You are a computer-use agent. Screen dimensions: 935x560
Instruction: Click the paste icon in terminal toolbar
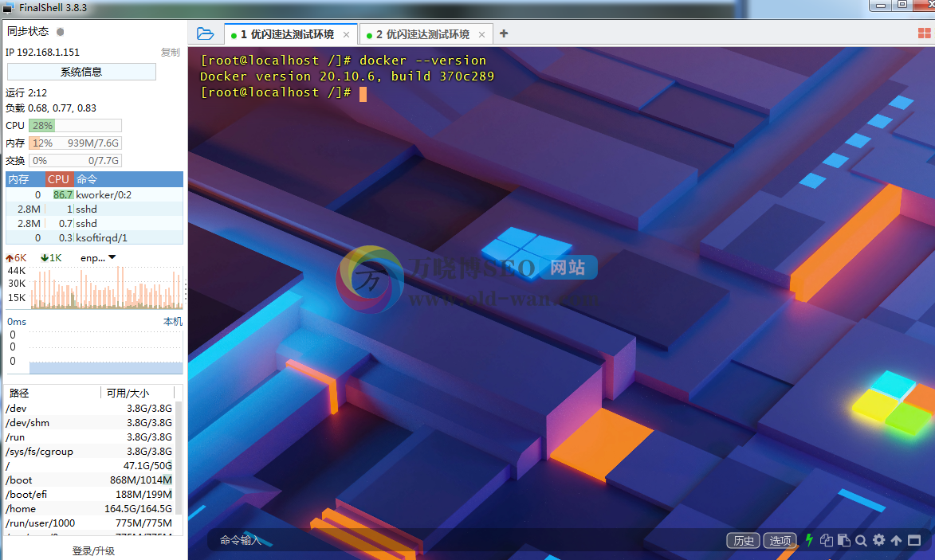point(844,540)
